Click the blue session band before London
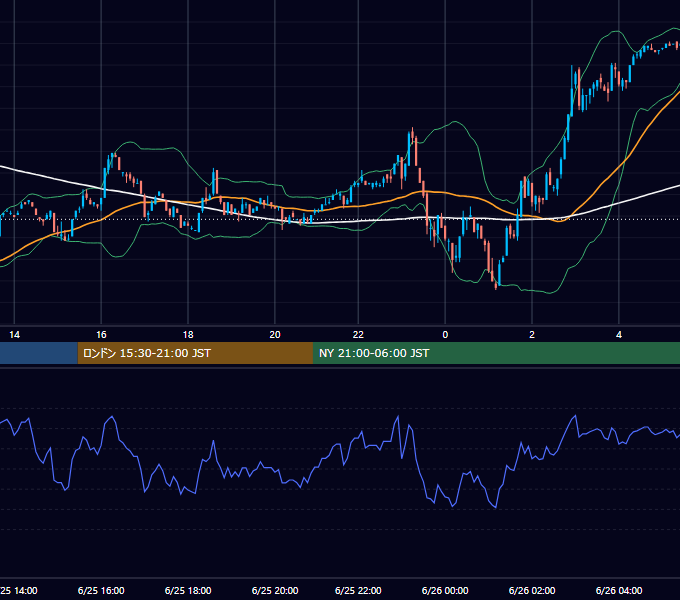Screen dimensions: 680x600 tap(39, 353)
